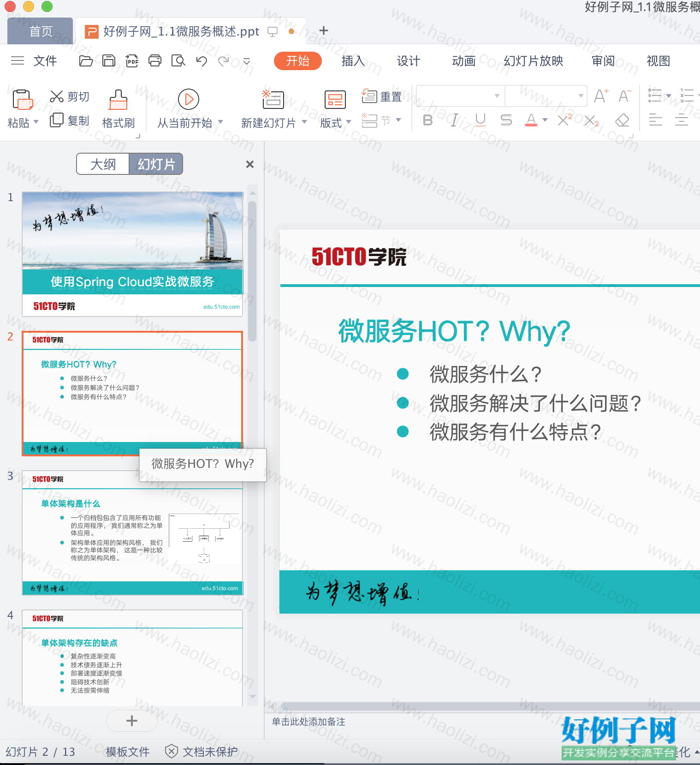
Task: Apply subscript formatting
Action: (591, 120)
